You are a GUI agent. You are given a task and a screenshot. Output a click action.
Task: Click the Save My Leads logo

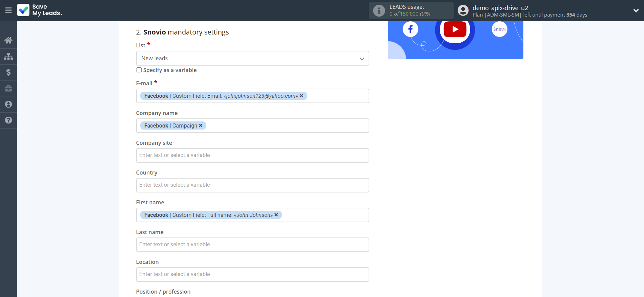coord(40,10)
